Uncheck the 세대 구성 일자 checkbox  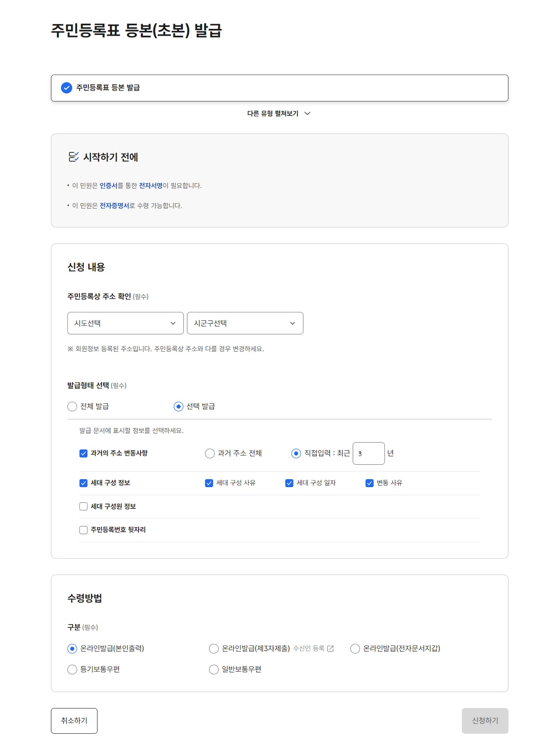coord(289,483)
